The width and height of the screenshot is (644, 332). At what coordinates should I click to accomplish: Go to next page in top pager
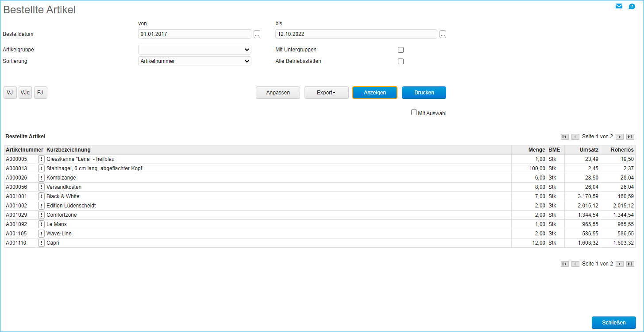(620, 137)
